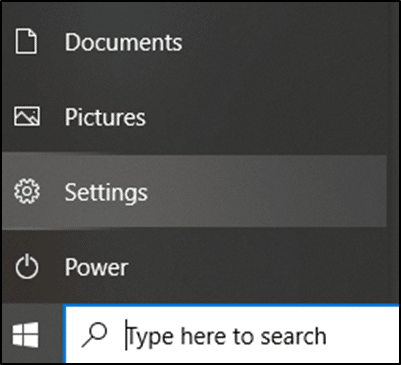
Task: Choose the Power text label
Action: pyautogui.click(x=96, y=267)
